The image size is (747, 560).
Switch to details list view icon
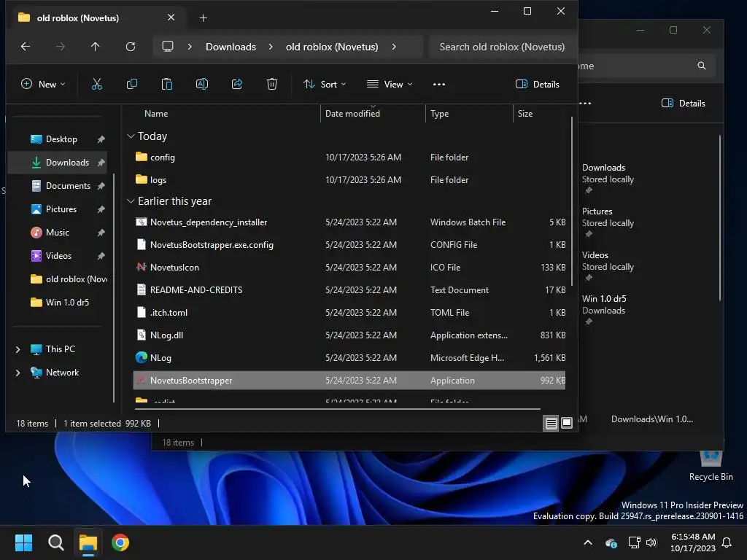tap(551, 423)
